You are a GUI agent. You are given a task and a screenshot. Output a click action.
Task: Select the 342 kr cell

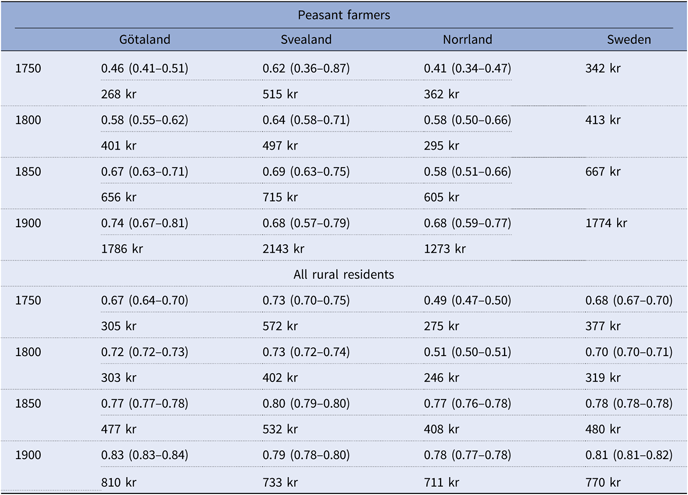click(602, 68)
